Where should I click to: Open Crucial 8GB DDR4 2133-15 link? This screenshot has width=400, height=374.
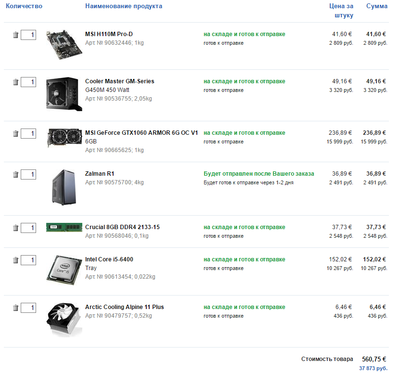tap(122, 227)
